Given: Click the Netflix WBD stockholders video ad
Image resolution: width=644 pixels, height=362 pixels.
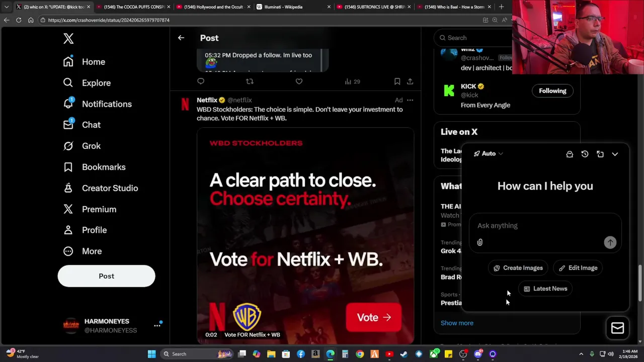Looking at the screenshot, I should pyautogui.click(x=305, y=235).
